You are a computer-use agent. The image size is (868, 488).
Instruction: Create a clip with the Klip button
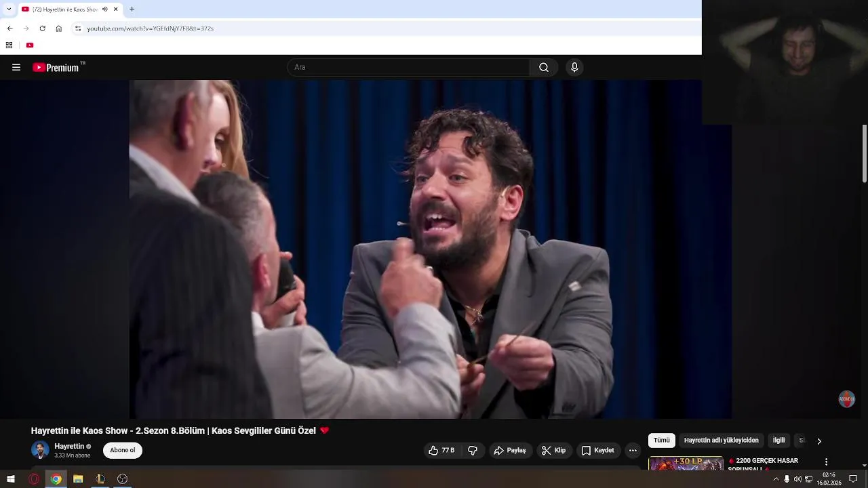(x=553, y=450)
